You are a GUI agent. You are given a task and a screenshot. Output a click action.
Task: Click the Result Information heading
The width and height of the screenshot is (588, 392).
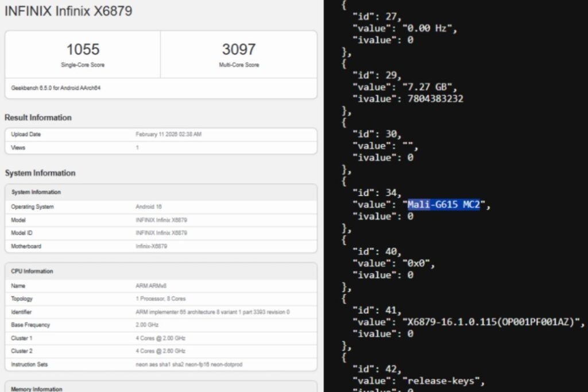click(x=38, y=117)
